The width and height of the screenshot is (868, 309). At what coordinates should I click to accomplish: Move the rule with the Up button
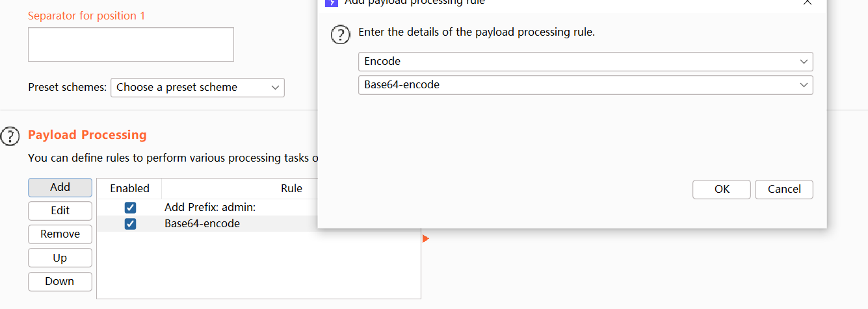[60, 258]
